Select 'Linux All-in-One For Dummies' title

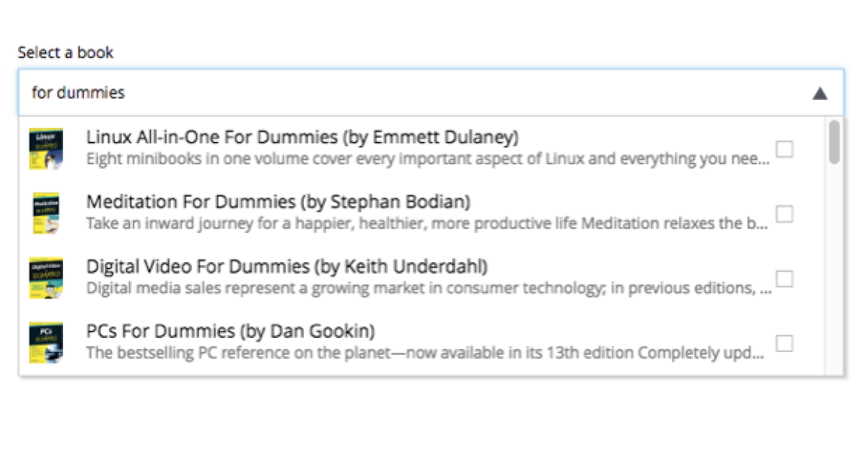coord(302,137)
